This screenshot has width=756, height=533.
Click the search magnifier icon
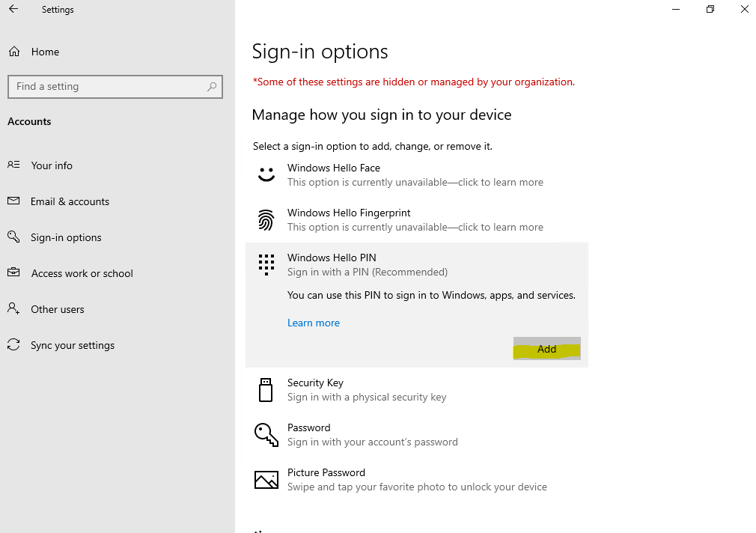pos(212,87)
